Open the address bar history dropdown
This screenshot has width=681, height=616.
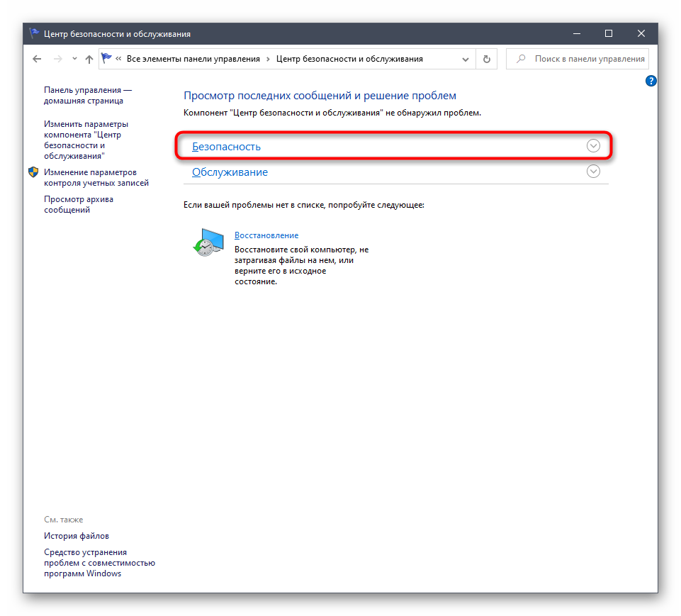click(x=465, y=60)
